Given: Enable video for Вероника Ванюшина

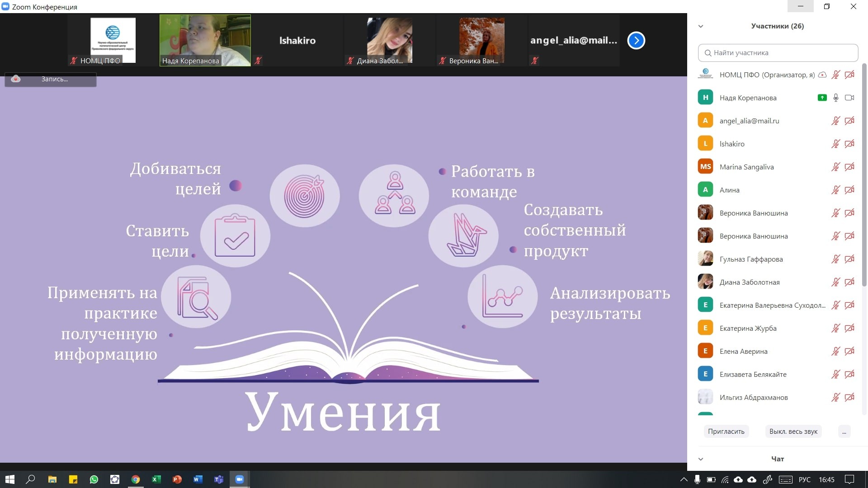Looking at the screenshot, I should tap(850, 212).
